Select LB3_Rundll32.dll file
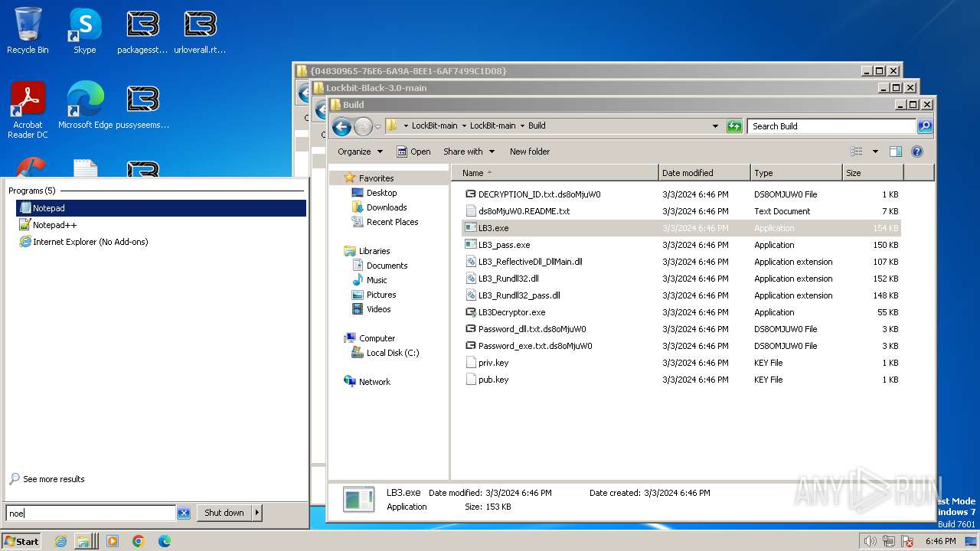The height and width of the screenshot is (551, 980). click(508, 279)
